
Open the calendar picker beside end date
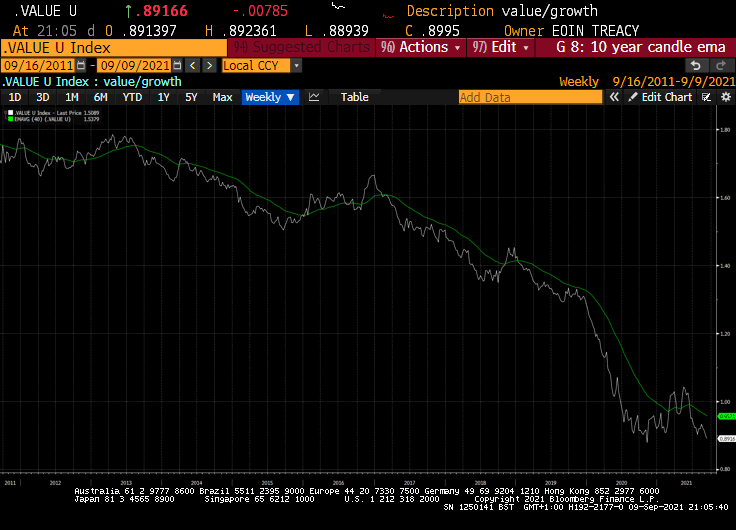[177, 65]
